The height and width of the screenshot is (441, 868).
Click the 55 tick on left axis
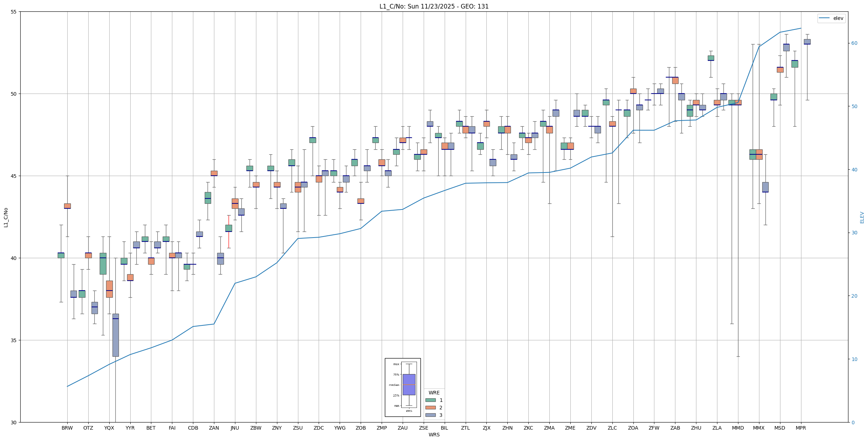click(14, 12)
